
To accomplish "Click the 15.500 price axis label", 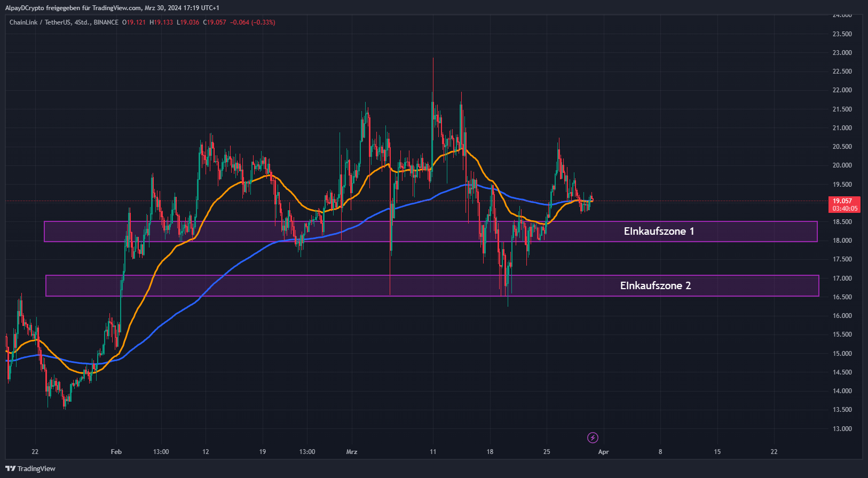I will (x=842, y=334).
